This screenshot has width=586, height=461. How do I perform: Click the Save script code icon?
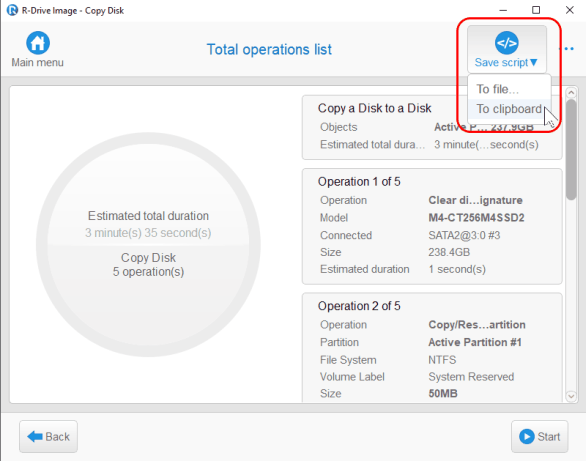coord(506,43)
